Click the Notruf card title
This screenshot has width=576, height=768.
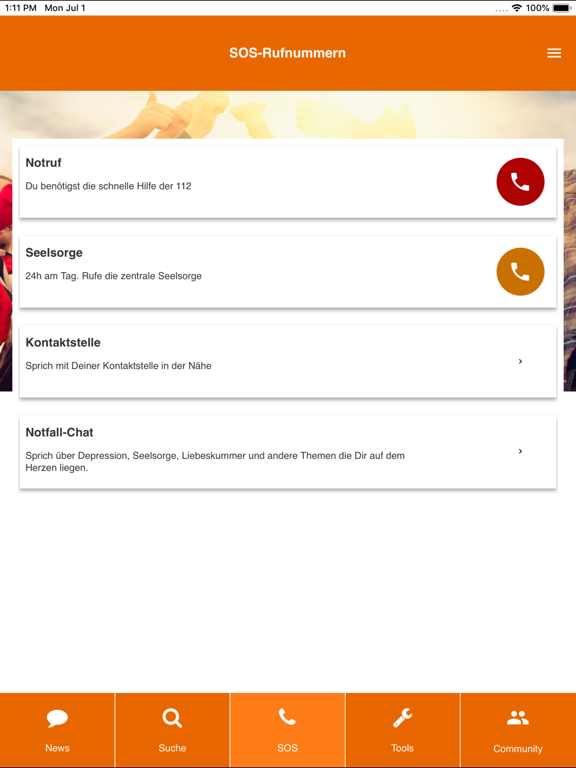pos(44,163)
